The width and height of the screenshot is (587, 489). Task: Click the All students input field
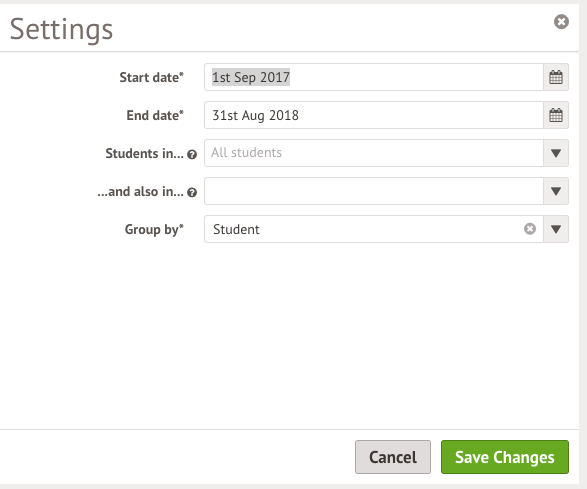tap(374, 153)
